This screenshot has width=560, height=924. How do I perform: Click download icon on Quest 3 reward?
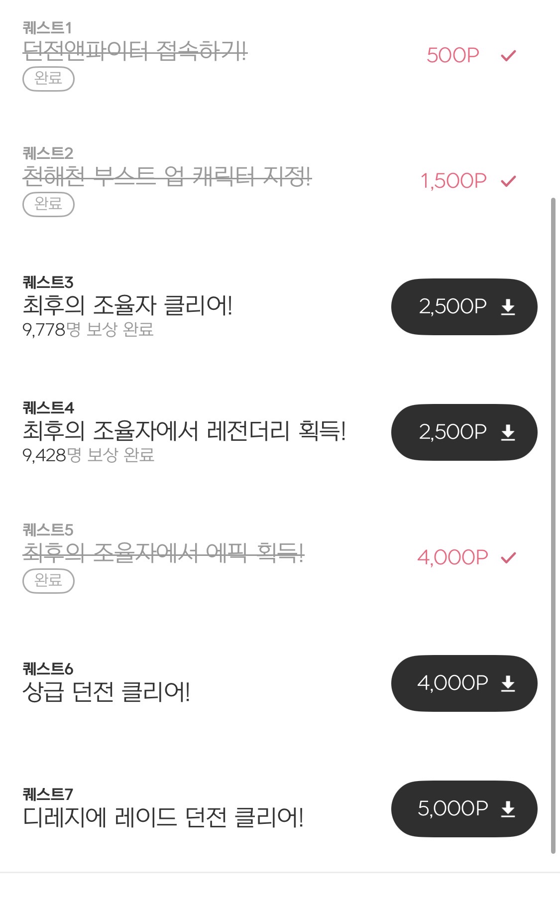point(508,307)
